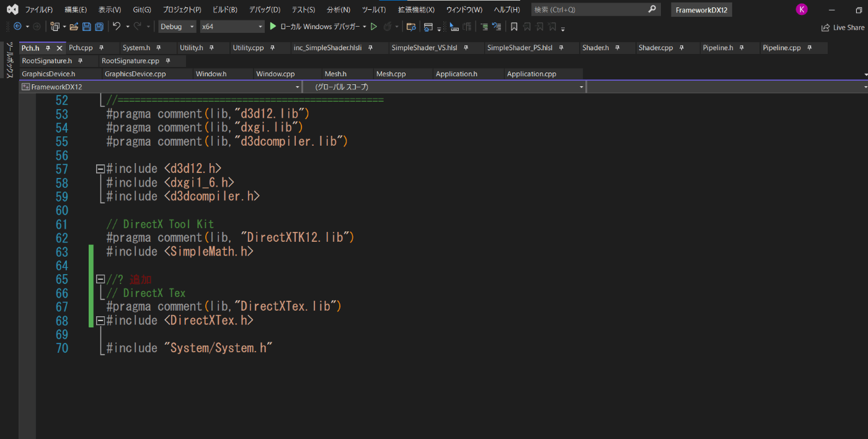Open the Debug configuration dropdown
This screenshot has height=439, width=868.
pyautogui.click(x=177, y=27)
